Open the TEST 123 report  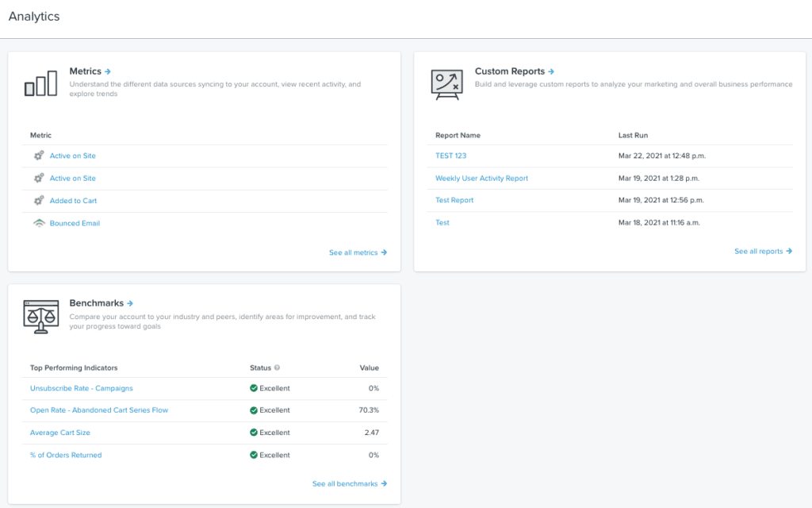(x=450, y=156)
